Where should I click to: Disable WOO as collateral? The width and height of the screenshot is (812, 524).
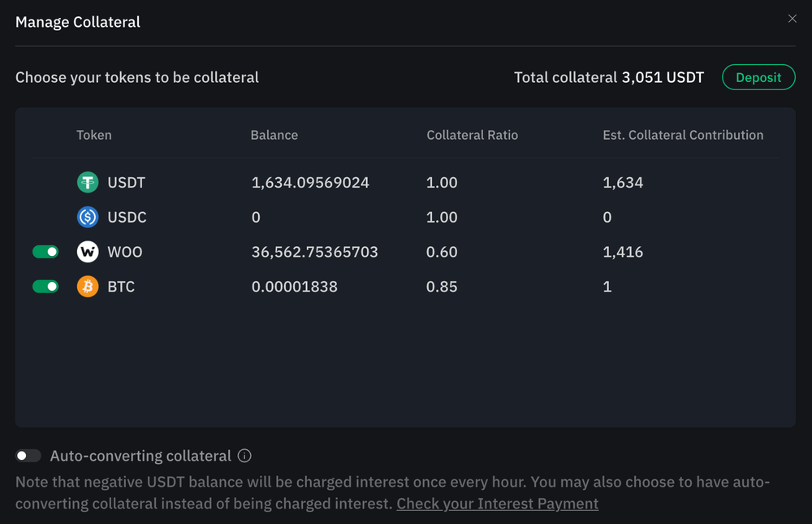click(x=45, y=251)
